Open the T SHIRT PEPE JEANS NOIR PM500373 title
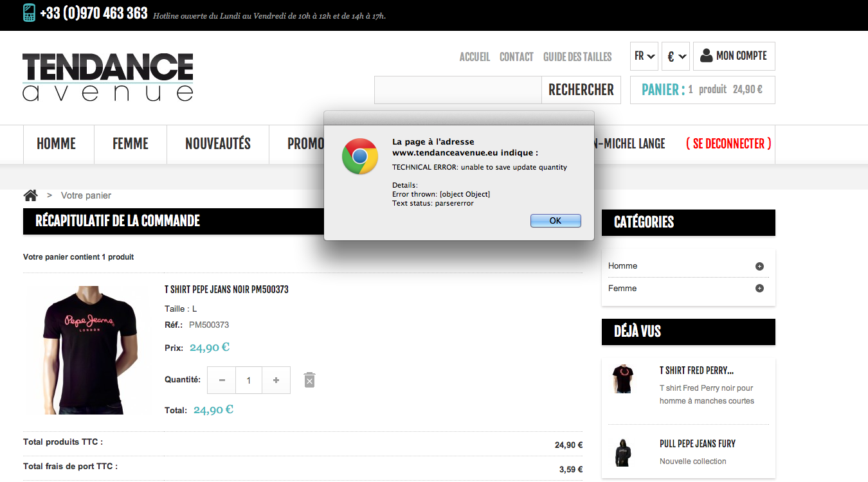The width and height of the screenshot is (868, 482). pos(226,290)
